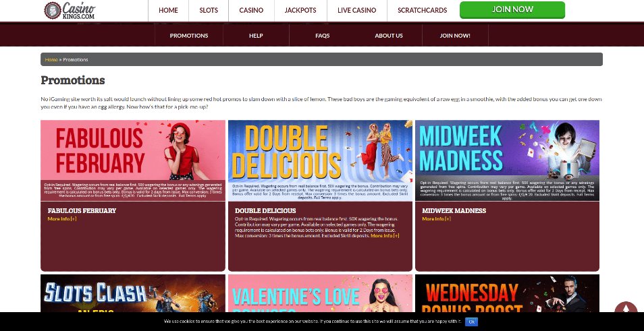Go to SCRATCHCARDS page
This screenshot has width=644, height=331.
pos(422,10)
